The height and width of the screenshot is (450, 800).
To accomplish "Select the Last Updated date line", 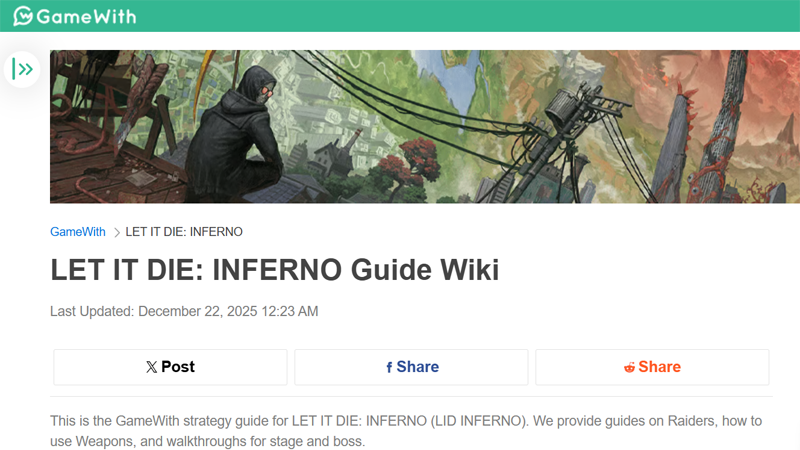I will click(x=184, y=311).
